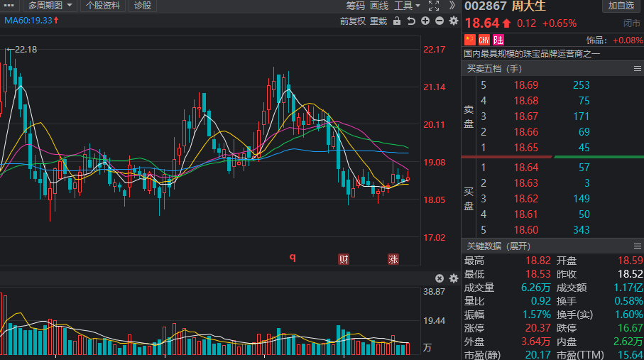
Task: Open the 多周期图 dropdown
Action: pyautogui.click(x=48, y=6)
